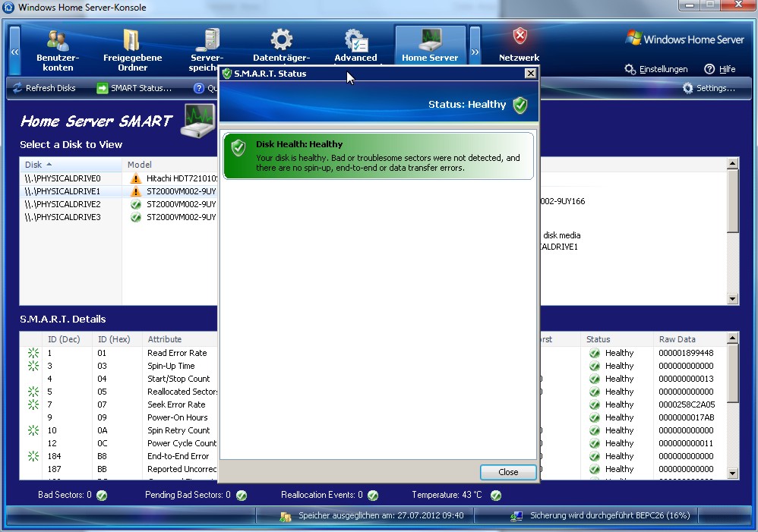Image resolution: width=758 pixels, height=532 pixels.
Task: Click warning icon beside Hitachi HDT721010
Action: (136, 178)
